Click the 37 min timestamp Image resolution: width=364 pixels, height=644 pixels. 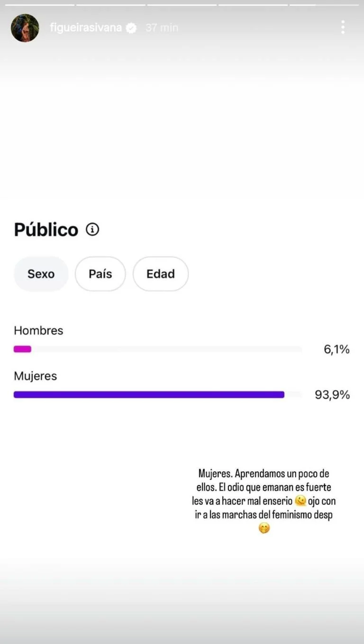click(162, 28)
